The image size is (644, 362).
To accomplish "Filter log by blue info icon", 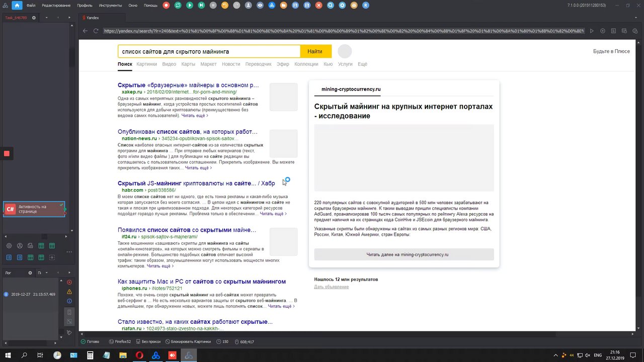I will click(x=69, y=301).
